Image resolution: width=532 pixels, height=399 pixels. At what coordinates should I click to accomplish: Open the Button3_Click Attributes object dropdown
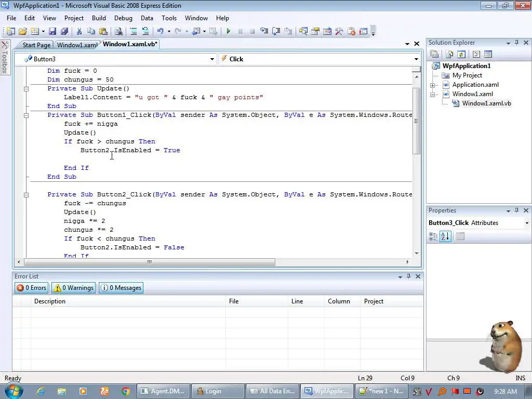[x=527, y=223]
